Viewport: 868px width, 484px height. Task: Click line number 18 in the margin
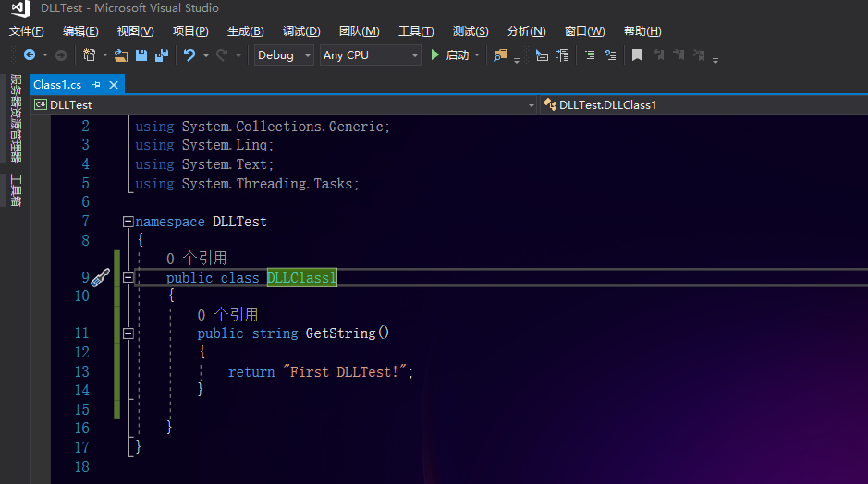pyautogui.click(x=82, y=466)
